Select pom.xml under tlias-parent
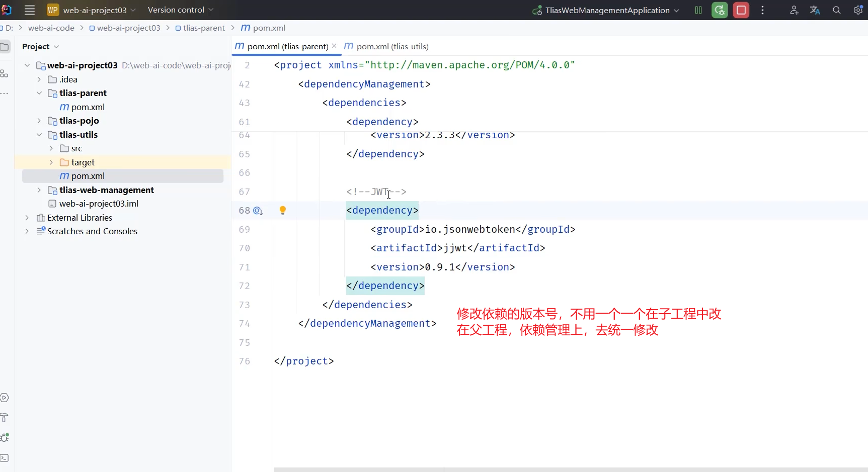The width and height of the screenshot is (868, 472). 88,107
